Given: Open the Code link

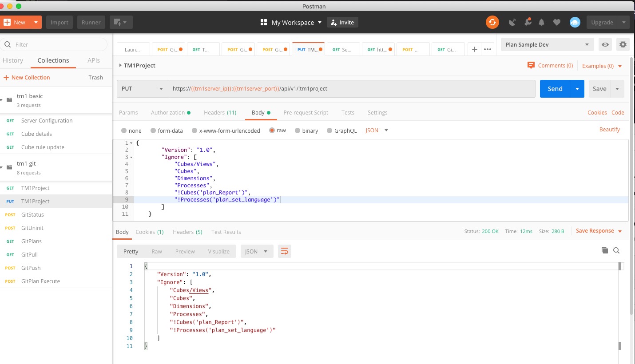Looking at the screenshot, I should (618, 112).
